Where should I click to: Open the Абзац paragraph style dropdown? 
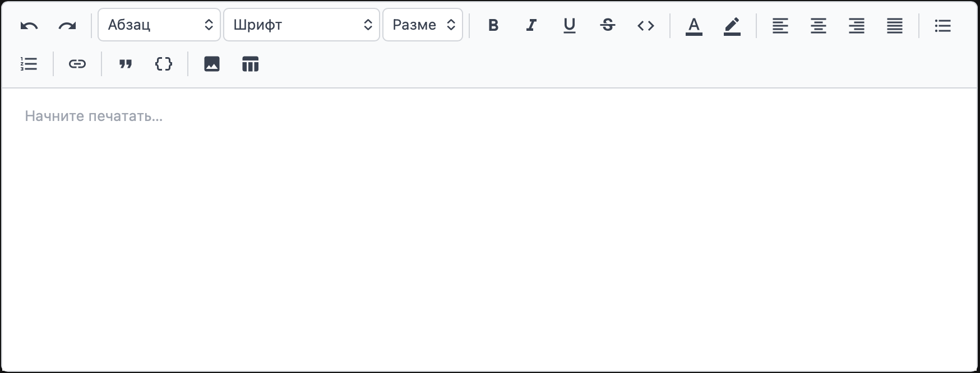[x=159, y=25]
